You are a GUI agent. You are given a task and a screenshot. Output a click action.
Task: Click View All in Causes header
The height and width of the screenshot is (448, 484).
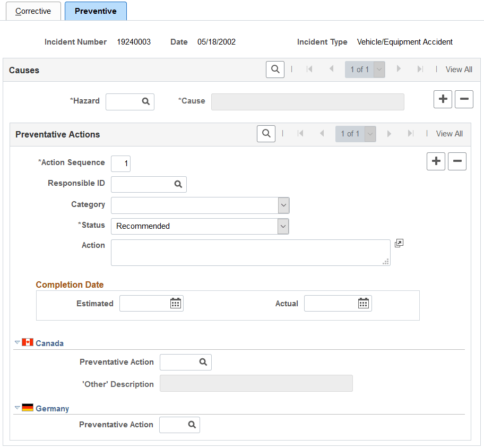click(459, 70)
